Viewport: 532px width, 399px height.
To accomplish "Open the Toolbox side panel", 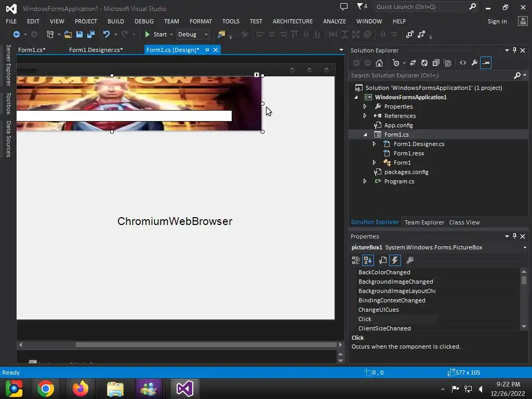I will tap(8, 103).
